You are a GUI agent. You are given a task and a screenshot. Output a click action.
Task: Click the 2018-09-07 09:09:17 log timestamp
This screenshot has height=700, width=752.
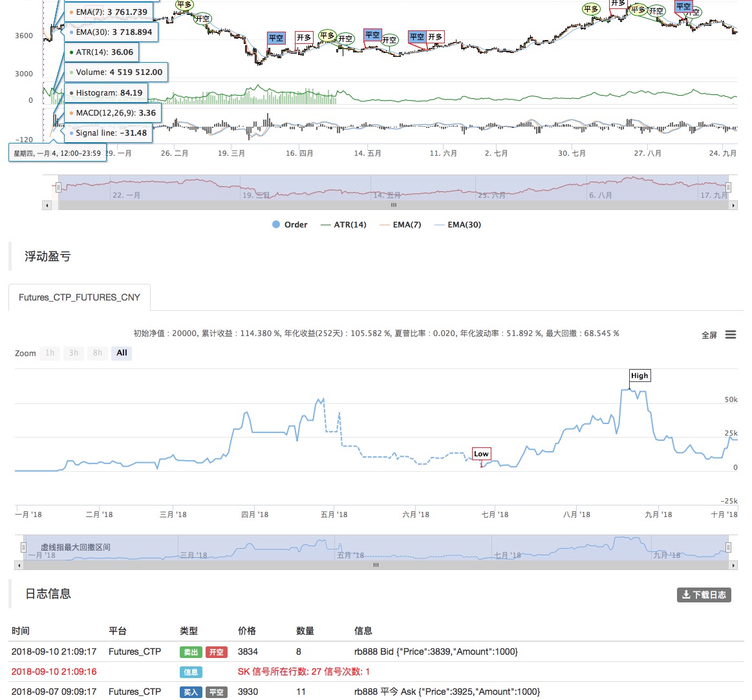coord(54,692)
